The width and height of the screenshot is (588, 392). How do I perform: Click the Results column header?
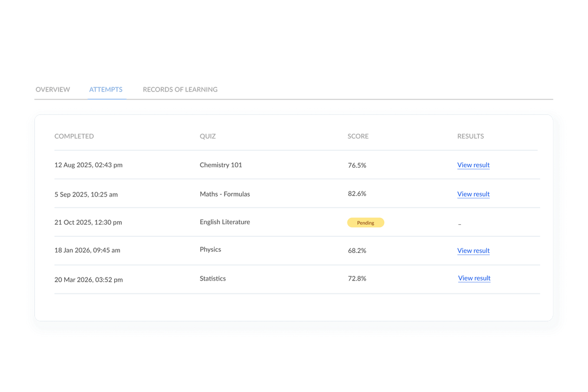tap(470, 136)
